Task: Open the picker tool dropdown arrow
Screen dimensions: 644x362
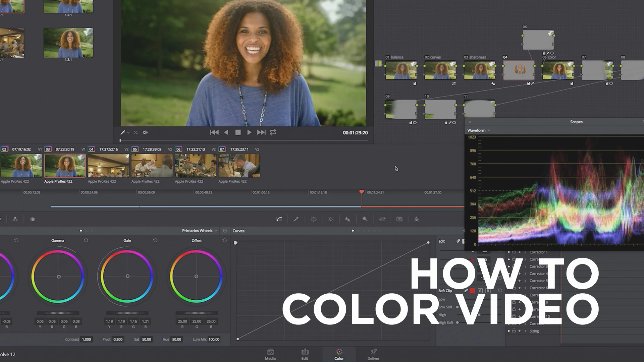Action: [x=128, y=133]
